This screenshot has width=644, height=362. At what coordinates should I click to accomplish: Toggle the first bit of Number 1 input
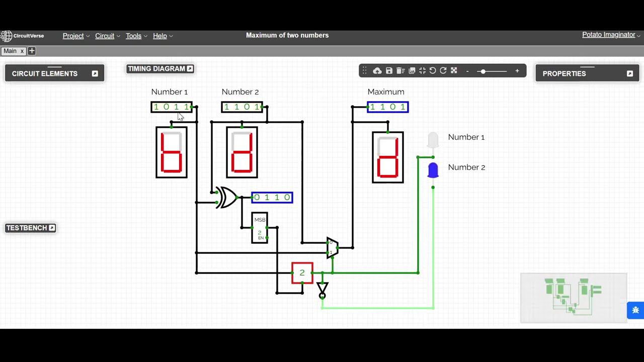(156, 107)
